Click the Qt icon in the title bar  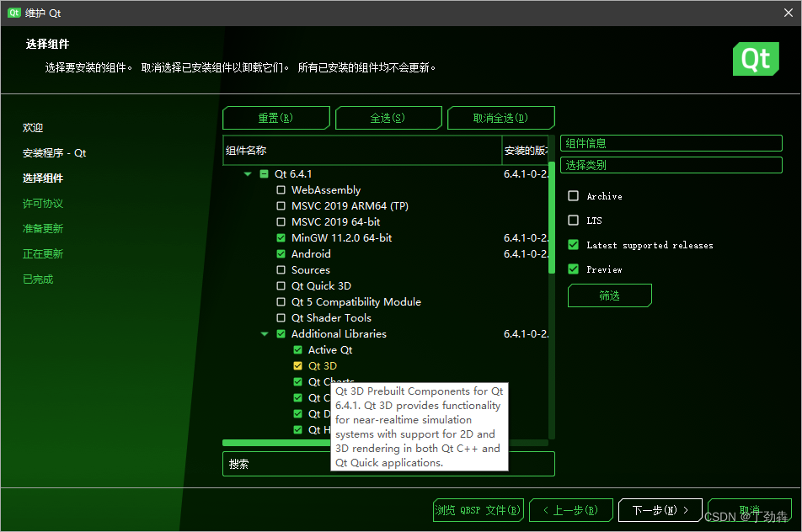13,13
